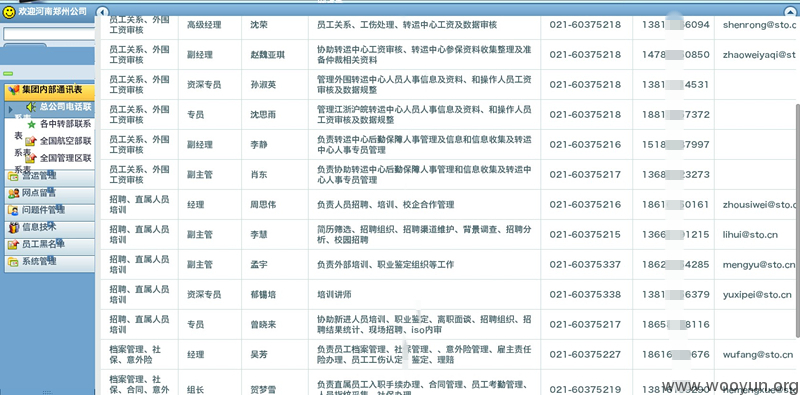Screen dimensions: 800x395
Task: Select the name 肖东
Action: pyautogui.click(x=259, y=175)
